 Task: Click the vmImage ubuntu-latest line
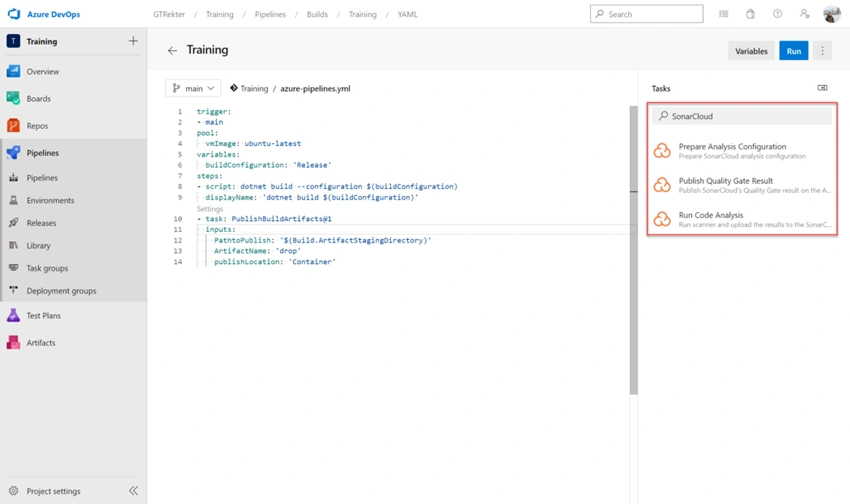coord(253,144)
